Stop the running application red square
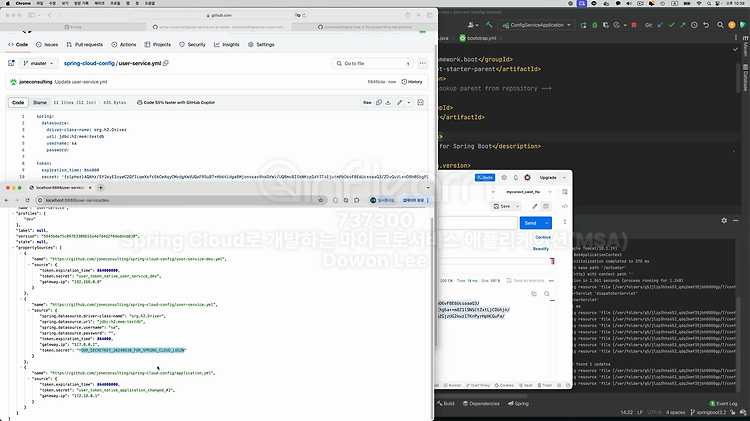Viewport: 750px width, 421px height. point(634,25)
